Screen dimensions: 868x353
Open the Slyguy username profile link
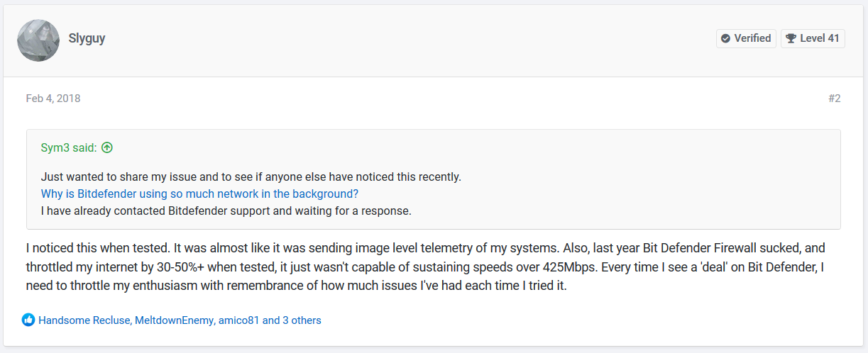tap(87, 38)
